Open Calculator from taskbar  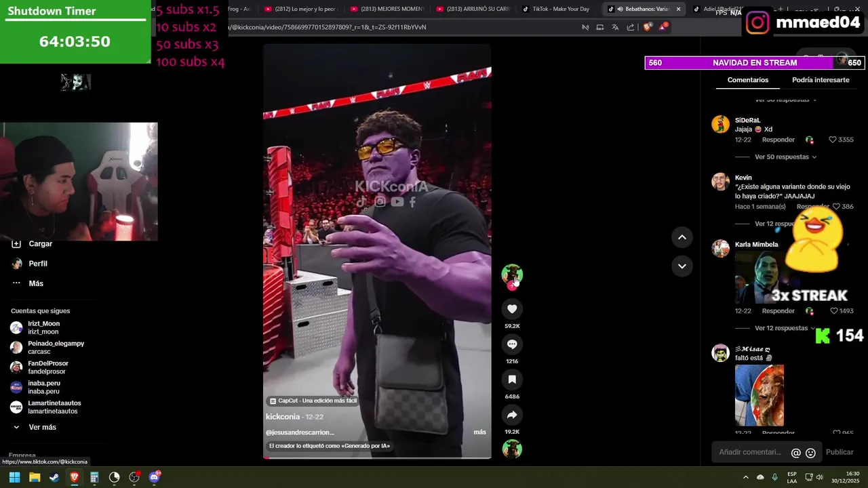tap(94, 477)
